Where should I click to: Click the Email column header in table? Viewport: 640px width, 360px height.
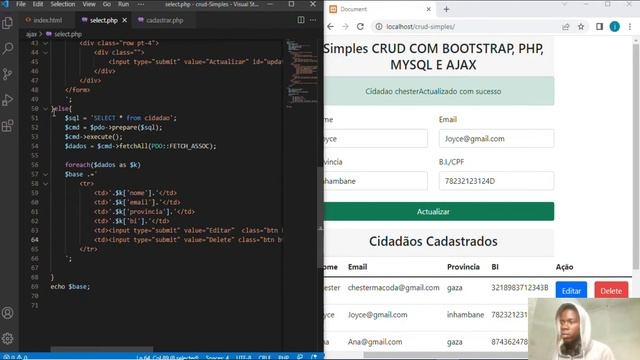[358, 267]
